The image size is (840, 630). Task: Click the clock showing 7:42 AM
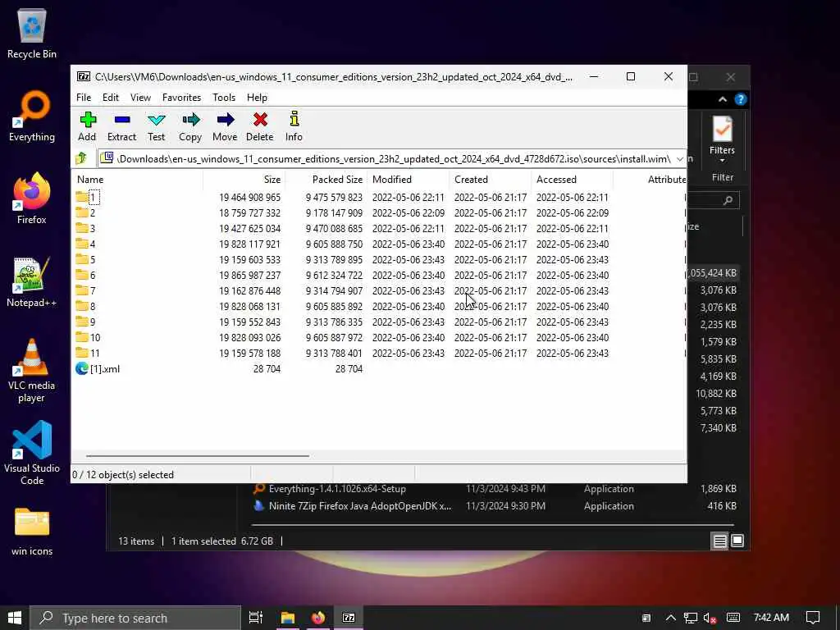point(771,618)
